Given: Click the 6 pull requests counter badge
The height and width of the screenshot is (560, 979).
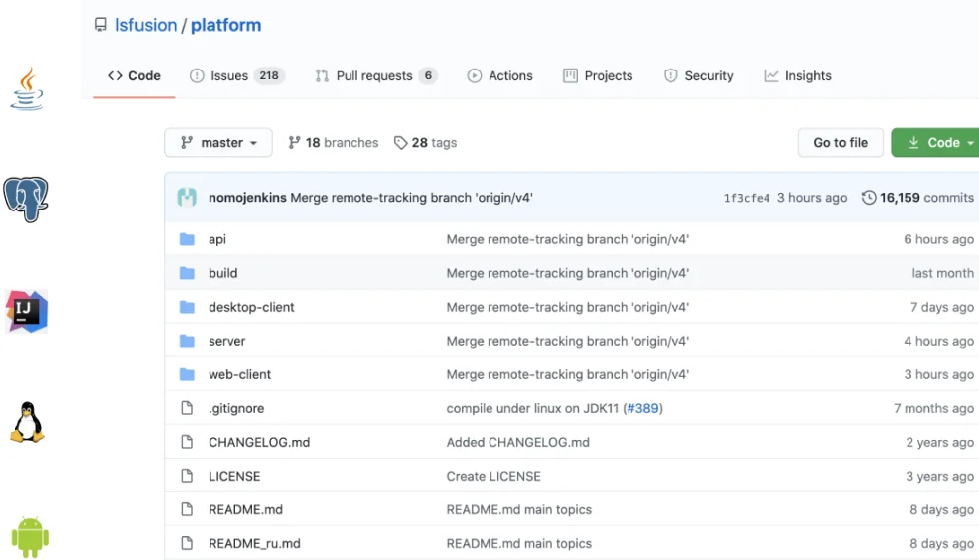Looking at the screenshot, I should tap(428, 76).
